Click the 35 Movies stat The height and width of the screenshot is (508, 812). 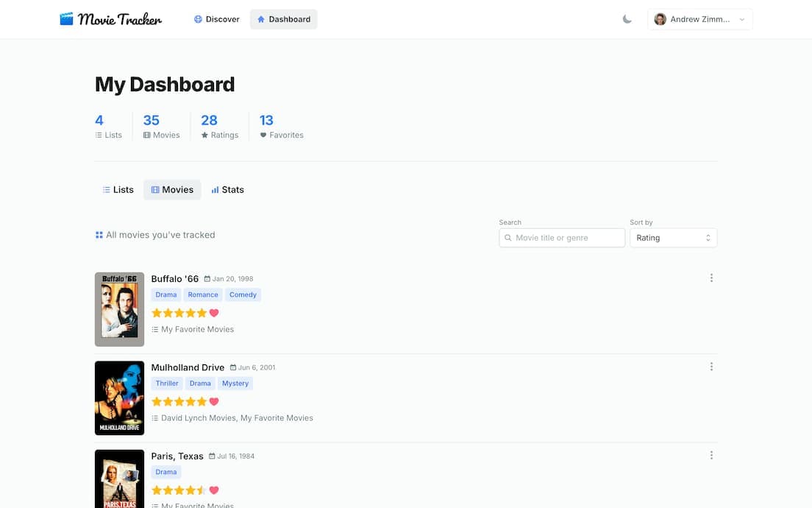(162, 127)
